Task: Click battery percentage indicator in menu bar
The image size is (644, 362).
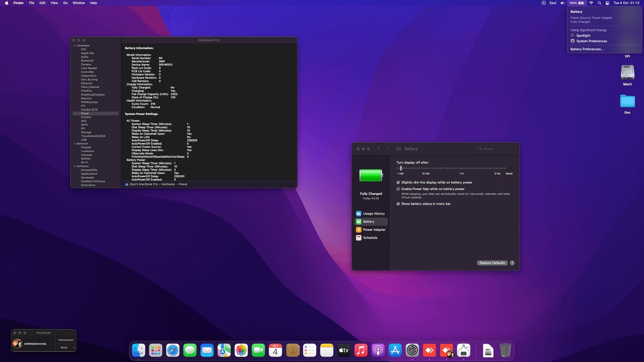Action: [x=577, y=3]
